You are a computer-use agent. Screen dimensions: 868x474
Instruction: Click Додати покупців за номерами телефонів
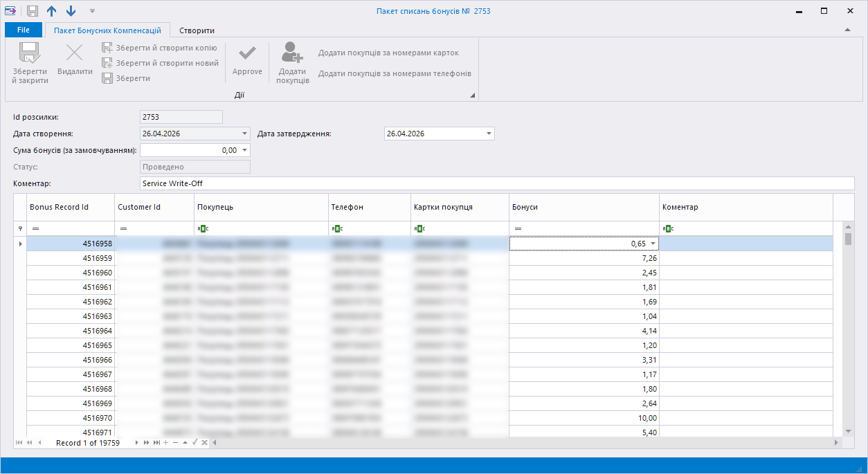[395, 73]
